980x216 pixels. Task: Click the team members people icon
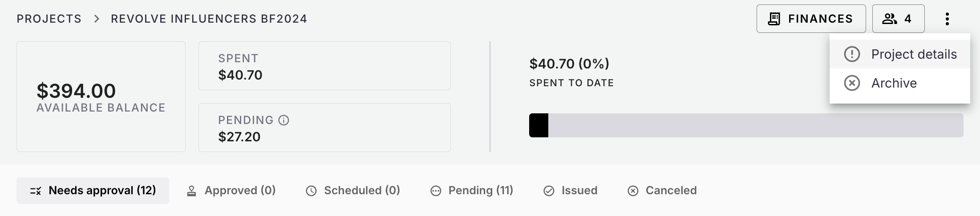pyautogui.click(x=889, y=19)
